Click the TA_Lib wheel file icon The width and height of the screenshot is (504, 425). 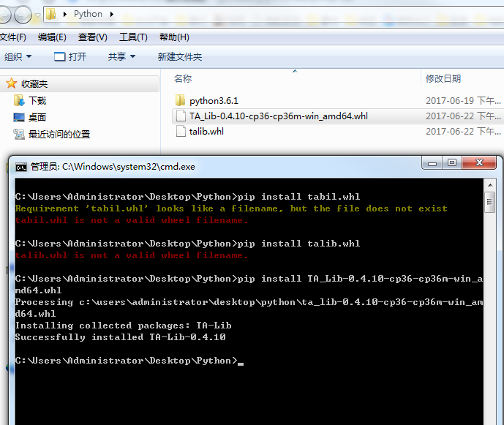(180, 116)
